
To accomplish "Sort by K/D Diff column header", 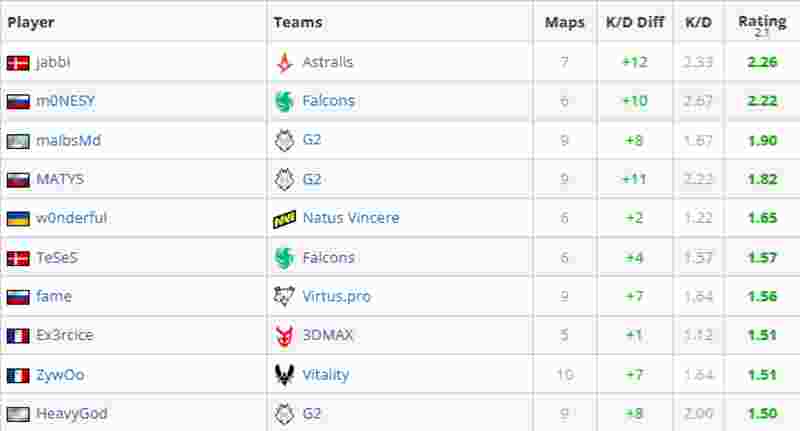I will (x=634, y=22).
